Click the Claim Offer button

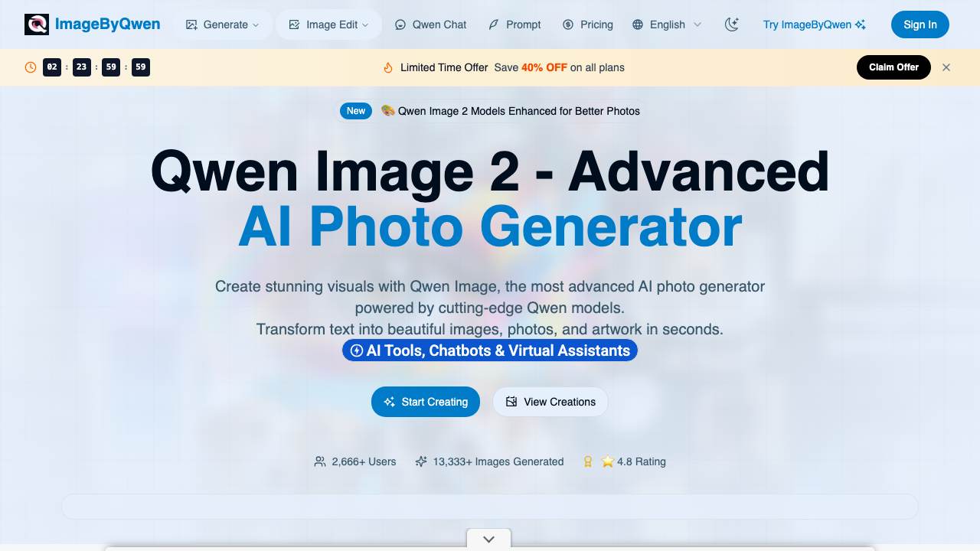pyautogui.click(x=893, y=67)
